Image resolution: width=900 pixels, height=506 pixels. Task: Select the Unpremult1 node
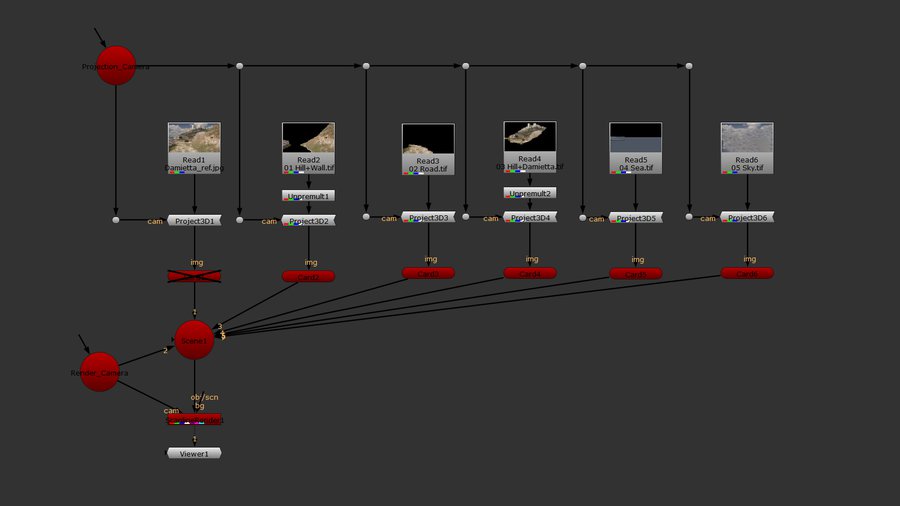click(x=308, y=196)
